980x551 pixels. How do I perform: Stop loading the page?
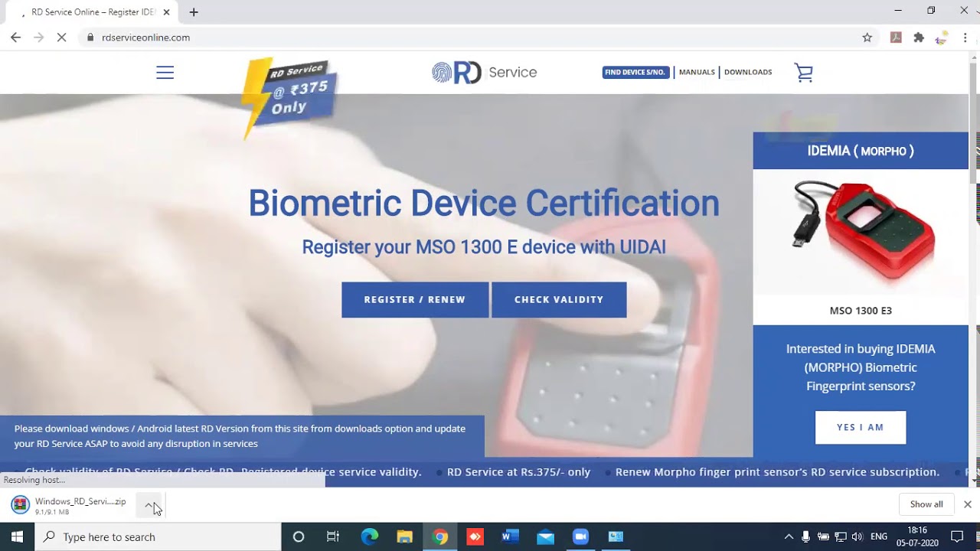[x=62, y=37]
